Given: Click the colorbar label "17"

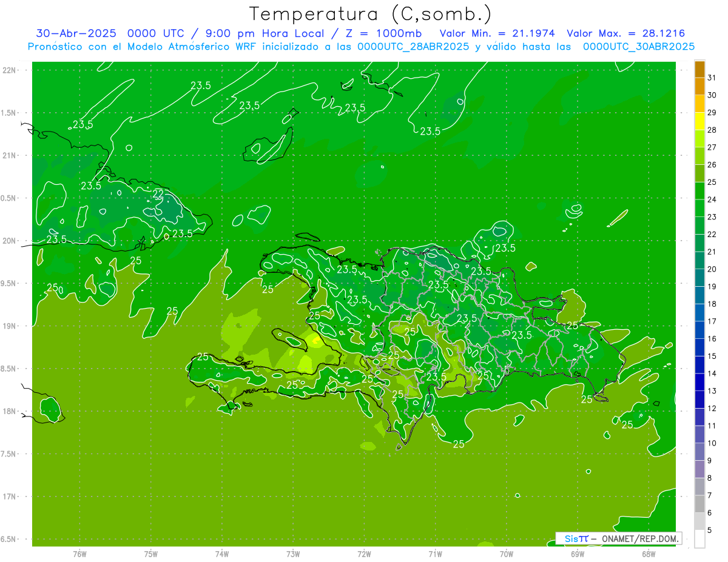Looking at the screenshot, I should [712, 321].
